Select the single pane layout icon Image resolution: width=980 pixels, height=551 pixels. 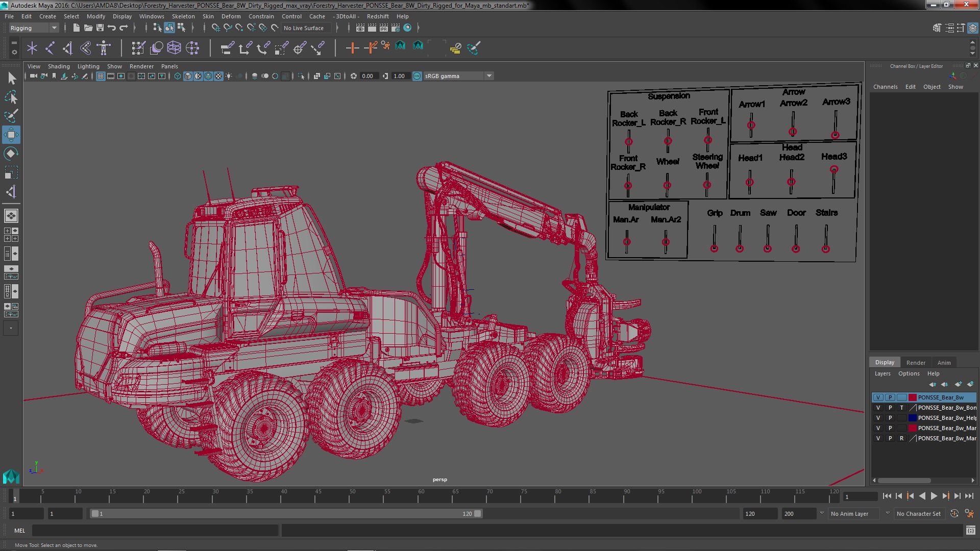tap(11, 216)
